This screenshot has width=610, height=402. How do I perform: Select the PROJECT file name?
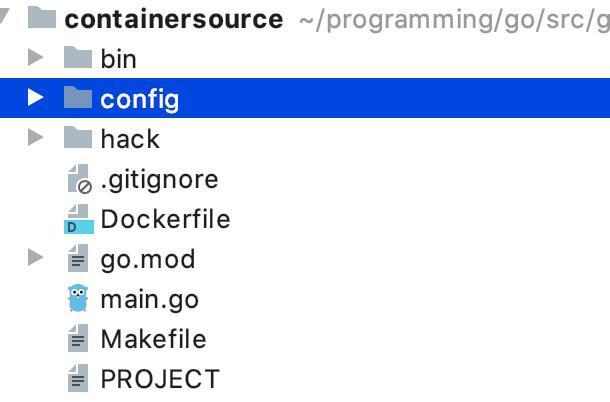coord(160,379)
